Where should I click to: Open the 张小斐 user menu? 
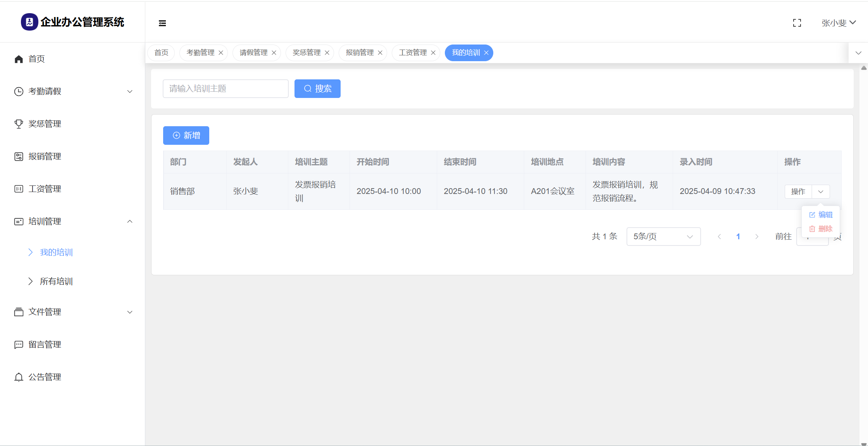[839, 23]
